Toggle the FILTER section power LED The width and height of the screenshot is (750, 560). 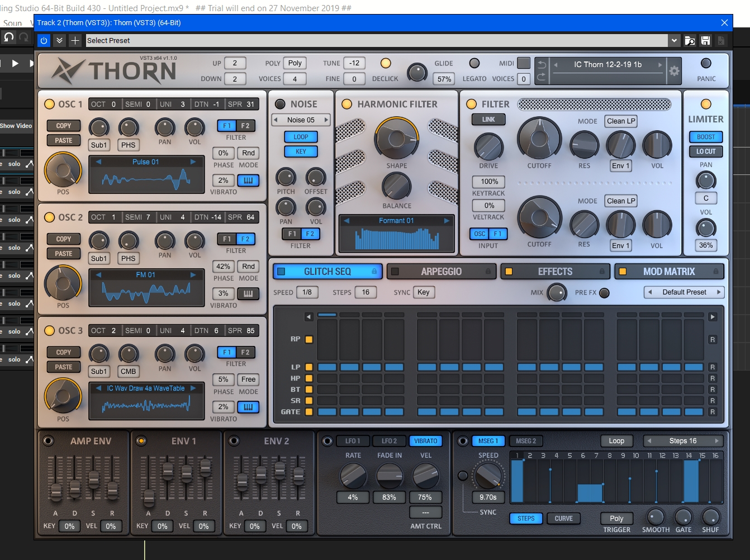pyautogui.click(x=471, y=104)
